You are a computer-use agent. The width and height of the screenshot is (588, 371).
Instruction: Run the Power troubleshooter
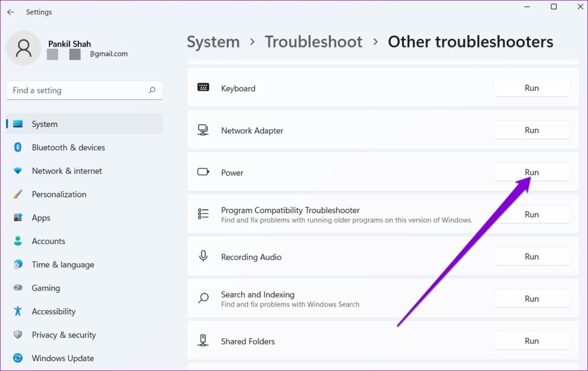tap(531, 172)
